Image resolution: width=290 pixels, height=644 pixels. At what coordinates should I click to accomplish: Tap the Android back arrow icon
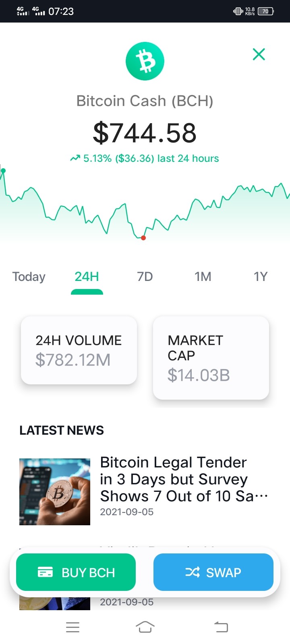coord(221,627)
